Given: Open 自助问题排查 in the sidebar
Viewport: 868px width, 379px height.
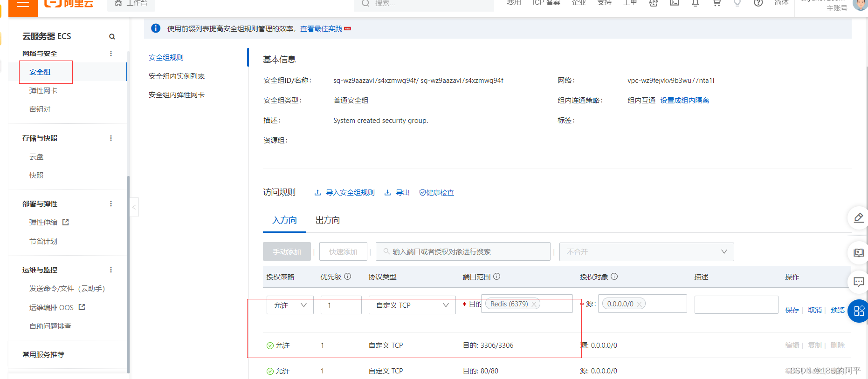Looking at the screenshot, I should click(50, 326).
